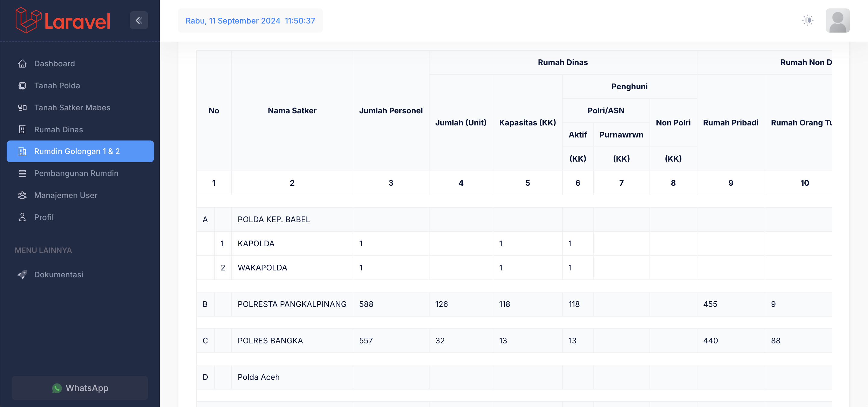This screenshot has height=407, width=868.
Task: Click the Jumlah Personel column header
Action: (391, 111)
